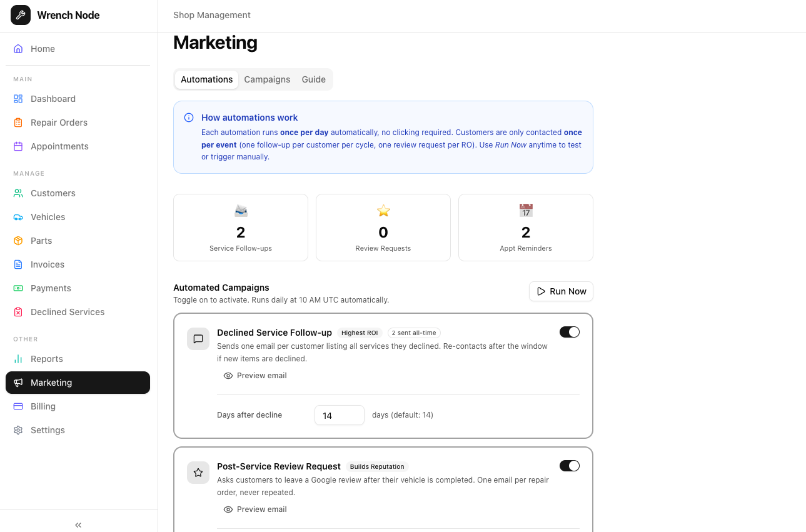Disable the Declined Service Follow-up toggle
Image resolution: width=806 pixels, height=532 pixels.
pyautogui.click(x=569, y=332)
